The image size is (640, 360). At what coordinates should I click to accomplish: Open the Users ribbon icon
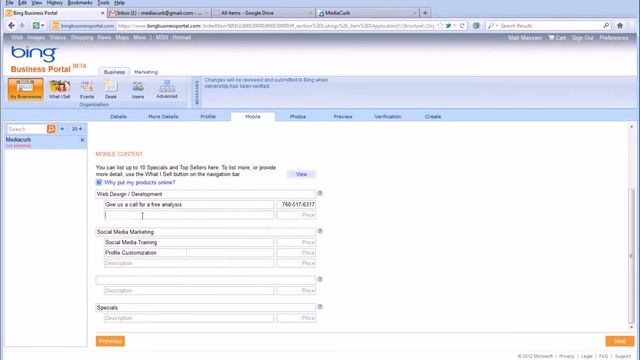(x=138, y=90)
